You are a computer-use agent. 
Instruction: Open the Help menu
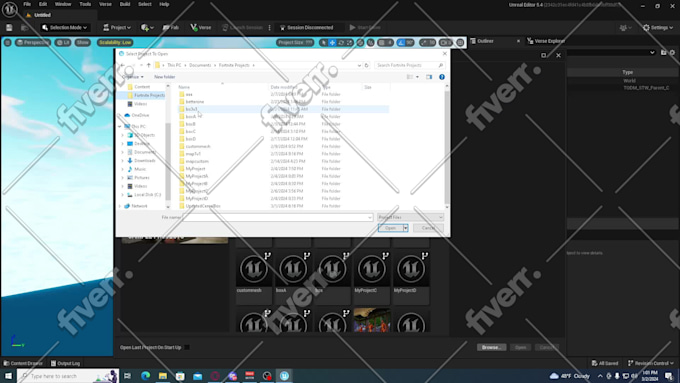164,4
